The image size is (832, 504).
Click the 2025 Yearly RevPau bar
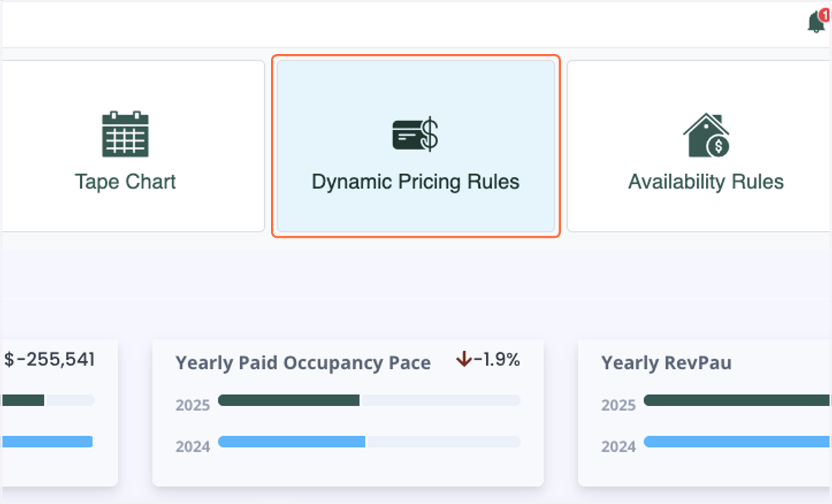(x=738, y=400)
